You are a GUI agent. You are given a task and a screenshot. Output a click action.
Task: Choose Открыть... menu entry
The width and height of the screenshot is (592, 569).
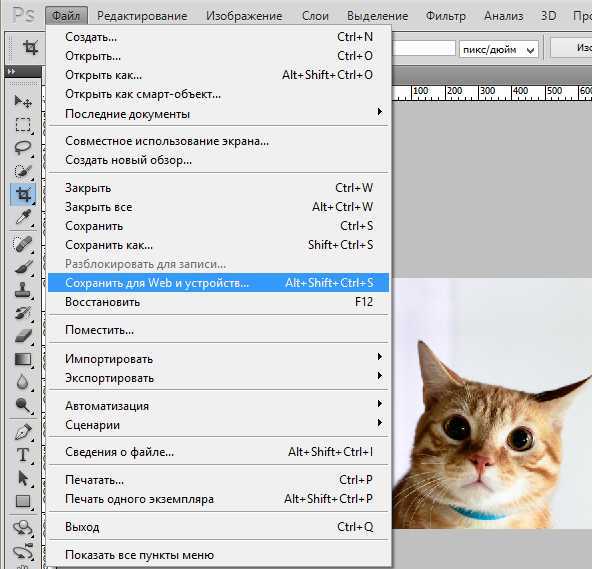pyautogui.click(x=218, y=56)
